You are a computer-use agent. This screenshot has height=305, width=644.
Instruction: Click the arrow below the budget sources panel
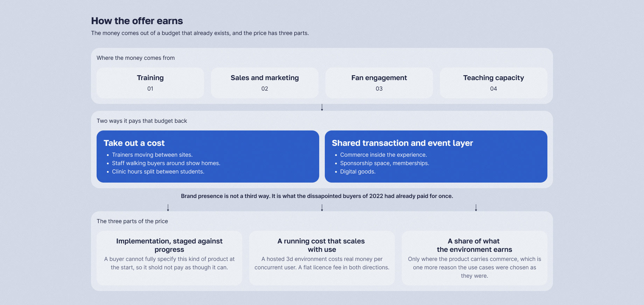click(322, 107)
